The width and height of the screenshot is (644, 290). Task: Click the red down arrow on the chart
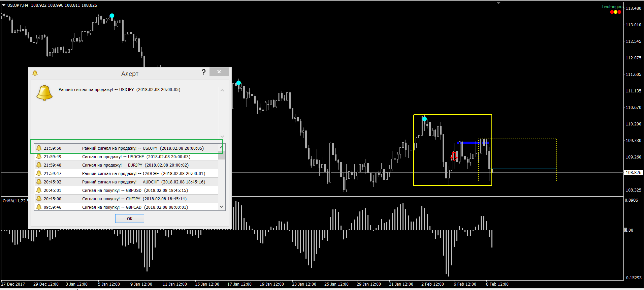click(x=454, y=156)
